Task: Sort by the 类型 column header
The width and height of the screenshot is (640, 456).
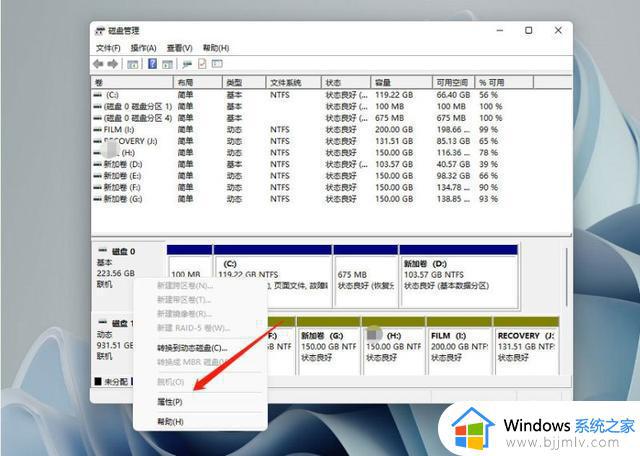Action: coord(244,82)
